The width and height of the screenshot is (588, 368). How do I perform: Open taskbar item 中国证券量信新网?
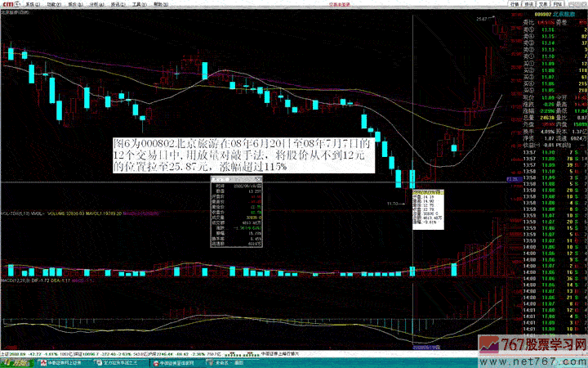point(176,363)
